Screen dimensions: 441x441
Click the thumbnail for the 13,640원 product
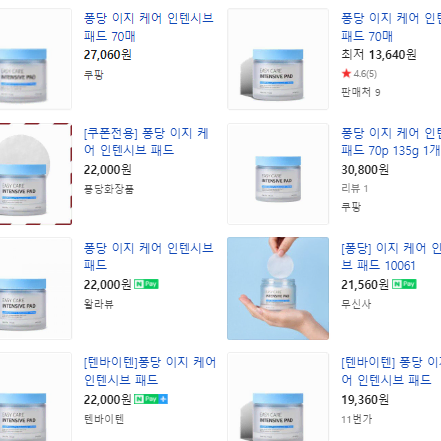[x=278, y=59]
